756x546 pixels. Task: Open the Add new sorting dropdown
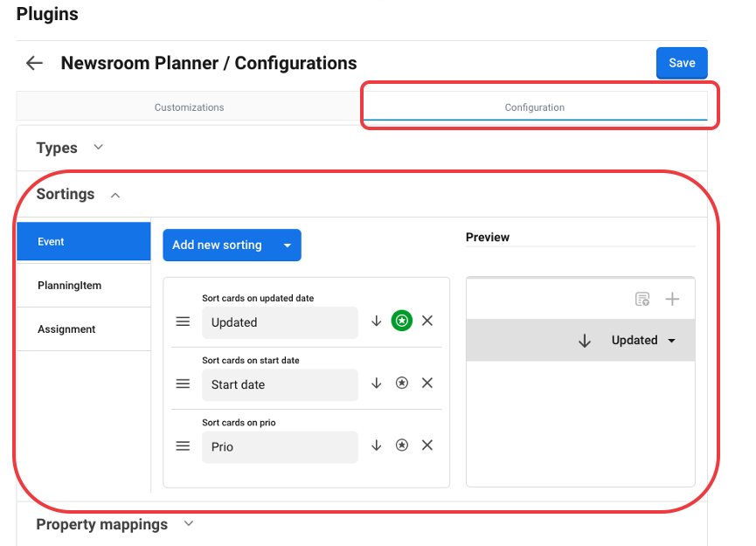click(287, 245)
